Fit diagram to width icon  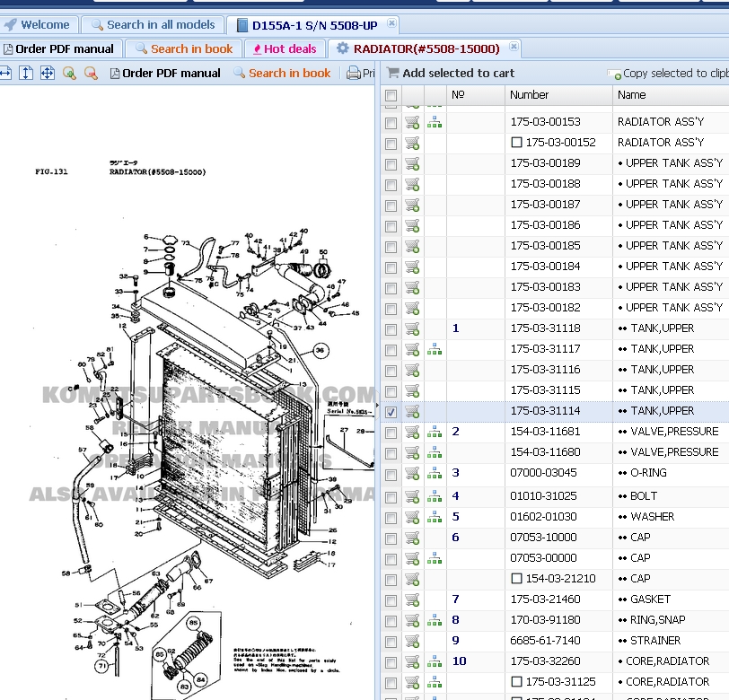point(5,73)
